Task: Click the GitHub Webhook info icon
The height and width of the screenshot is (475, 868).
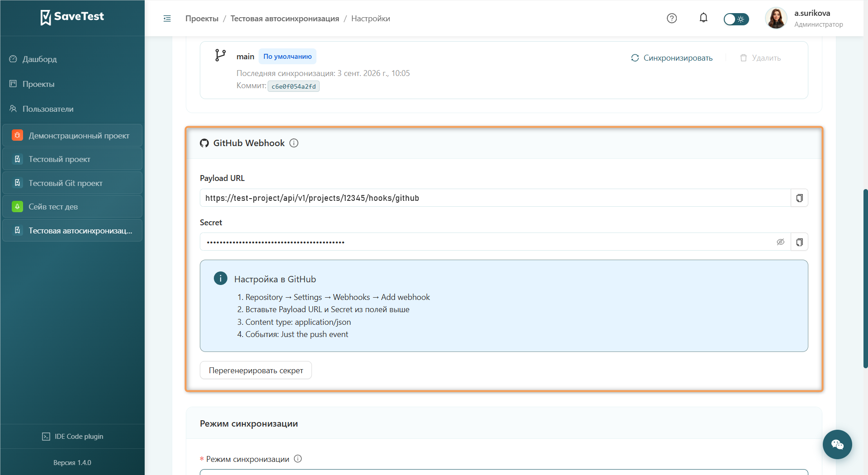Action: 294,143
